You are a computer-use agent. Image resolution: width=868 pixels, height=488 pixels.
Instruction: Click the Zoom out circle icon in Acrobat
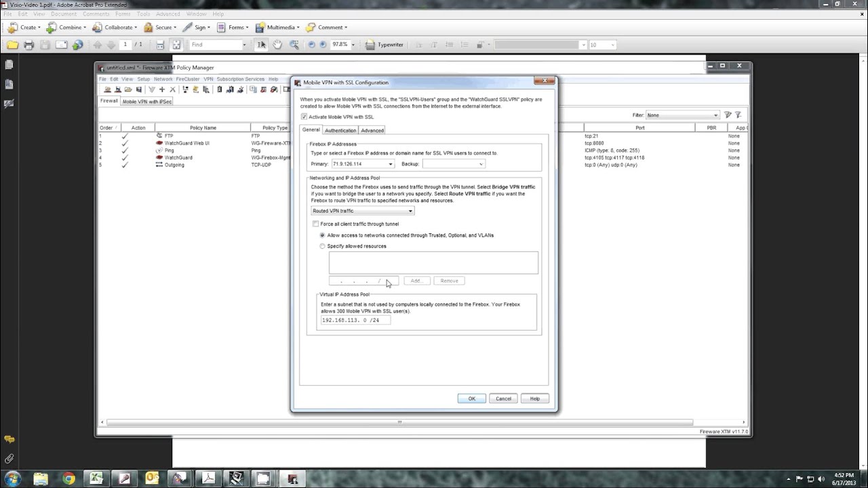coord(311,45)
